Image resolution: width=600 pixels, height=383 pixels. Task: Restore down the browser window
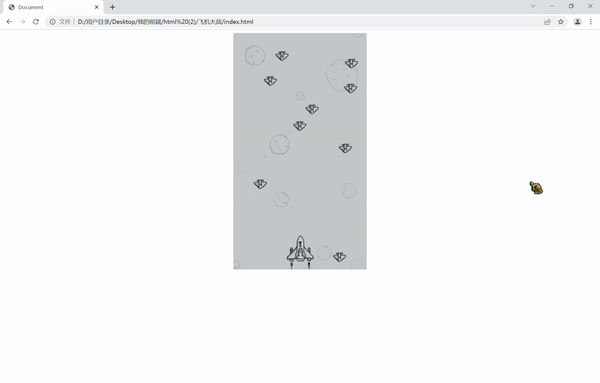point(571,6)
